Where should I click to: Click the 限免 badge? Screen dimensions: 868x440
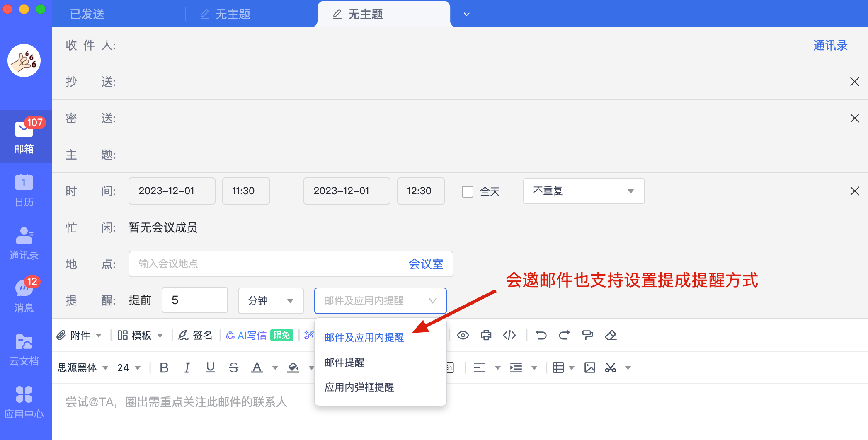click(282, 335)
